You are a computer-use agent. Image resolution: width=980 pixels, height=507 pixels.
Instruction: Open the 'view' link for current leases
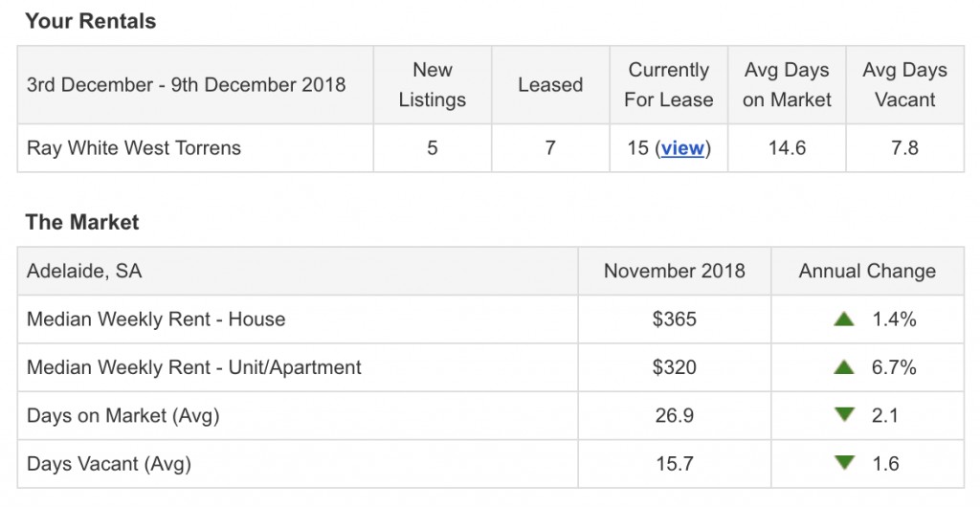point(682,148)
